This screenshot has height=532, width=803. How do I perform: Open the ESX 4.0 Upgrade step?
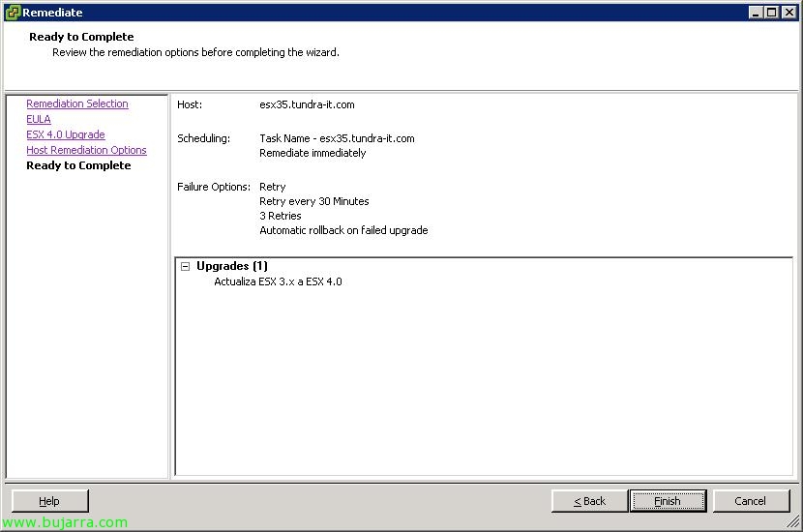pos(66,134)
